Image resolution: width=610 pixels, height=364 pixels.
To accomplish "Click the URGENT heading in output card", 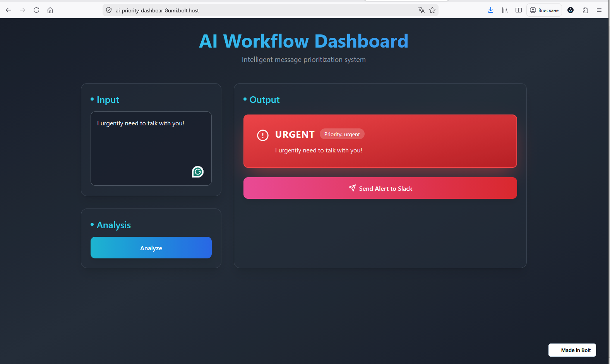I will coord(295,135).
